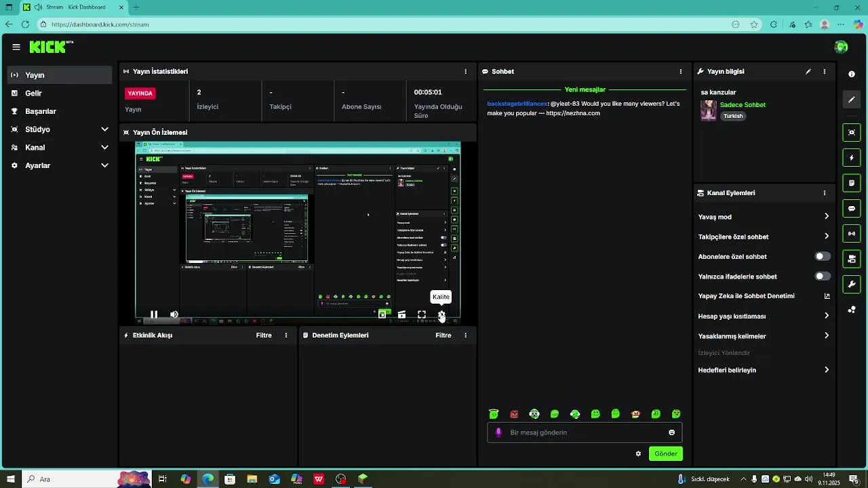Open Hedefleri belirleyin options arrow

pyautogui.click(x=827, y=370)
